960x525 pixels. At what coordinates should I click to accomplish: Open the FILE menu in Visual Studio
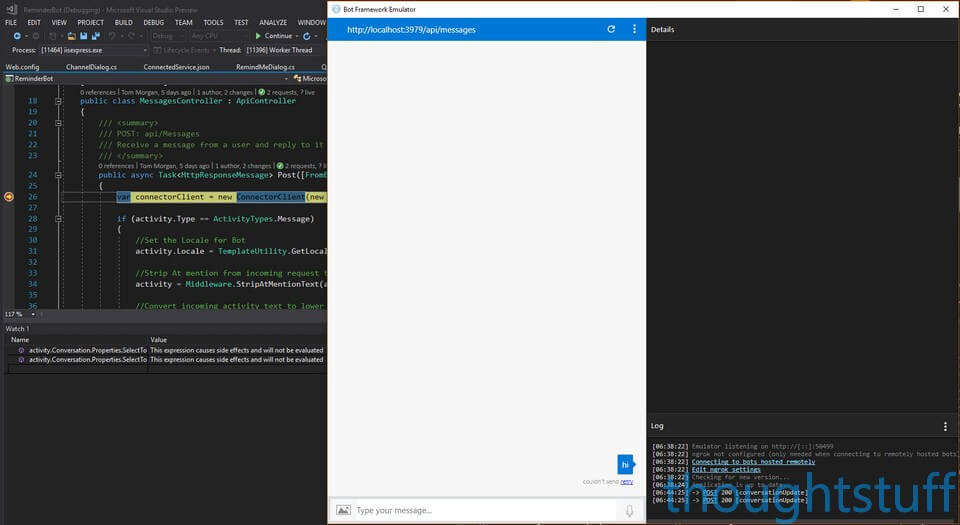click(x=11, y=23)
